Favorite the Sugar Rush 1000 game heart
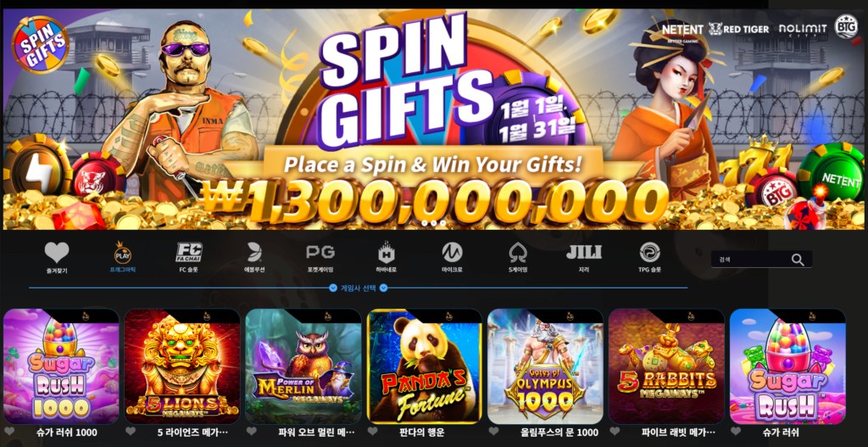 click(8, 432)
